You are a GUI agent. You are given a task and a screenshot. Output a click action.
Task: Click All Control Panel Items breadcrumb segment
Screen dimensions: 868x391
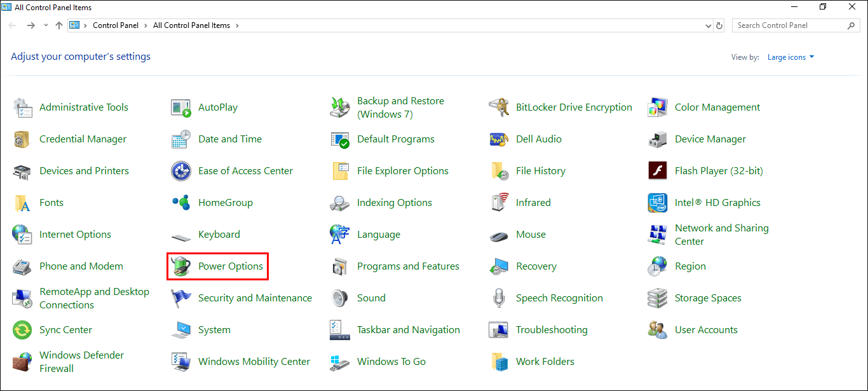(192, 25)
